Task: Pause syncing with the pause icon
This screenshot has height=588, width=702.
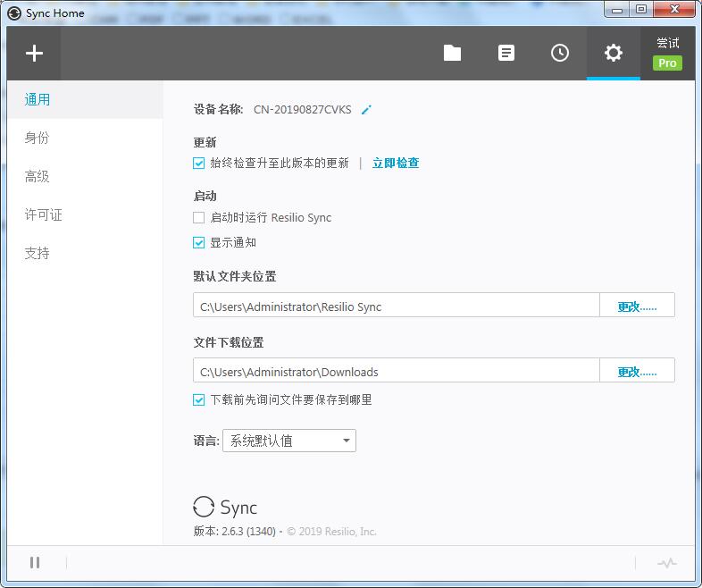Action: coord(35,562)
